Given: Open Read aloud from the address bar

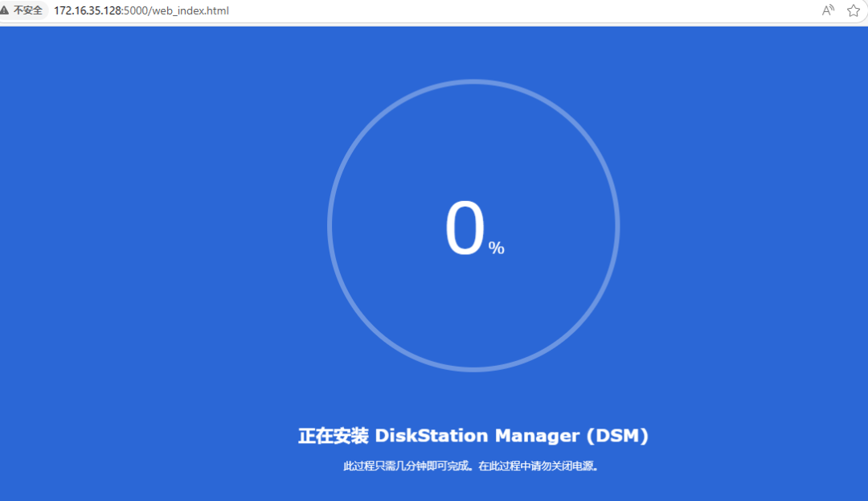Looking at the screenshot, I should [828, 10].
